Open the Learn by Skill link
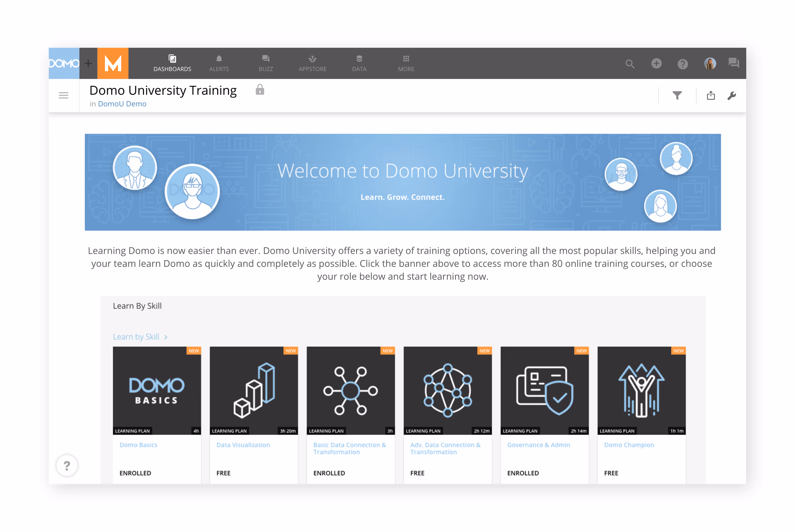This screenshot has width=795, height=532. click(136, 337)
